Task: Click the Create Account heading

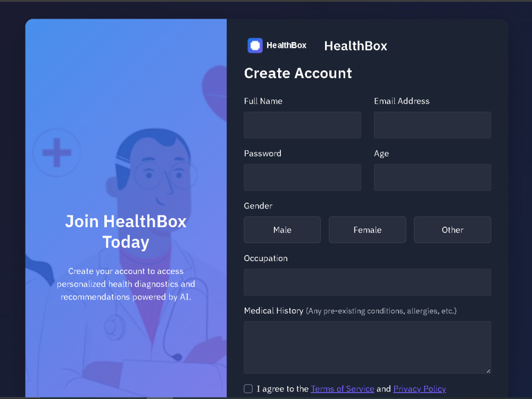Action: [x=298, y=73]
